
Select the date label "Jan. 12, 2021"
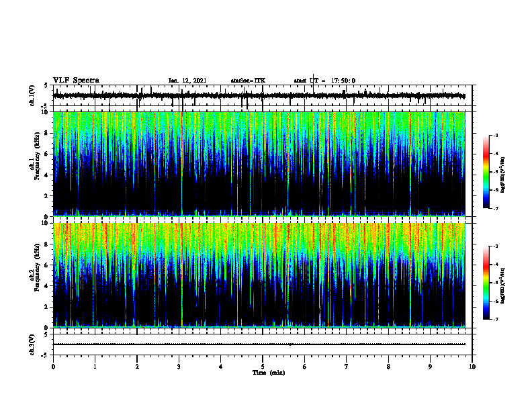(x=187, y=81)
